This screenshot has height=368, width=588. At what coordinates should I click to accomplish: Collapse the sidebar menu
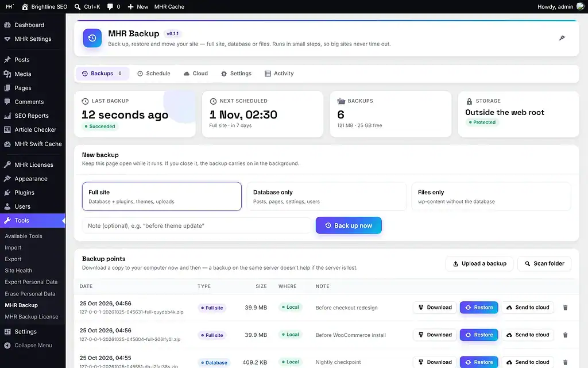(x=33, y=346)
